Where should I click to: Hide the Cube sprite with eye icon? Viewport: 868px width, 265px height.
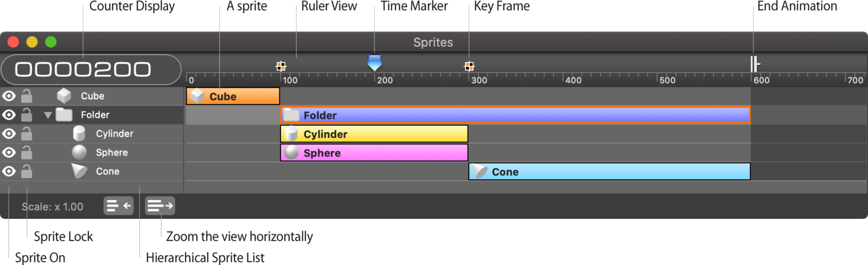pos(9,96)
